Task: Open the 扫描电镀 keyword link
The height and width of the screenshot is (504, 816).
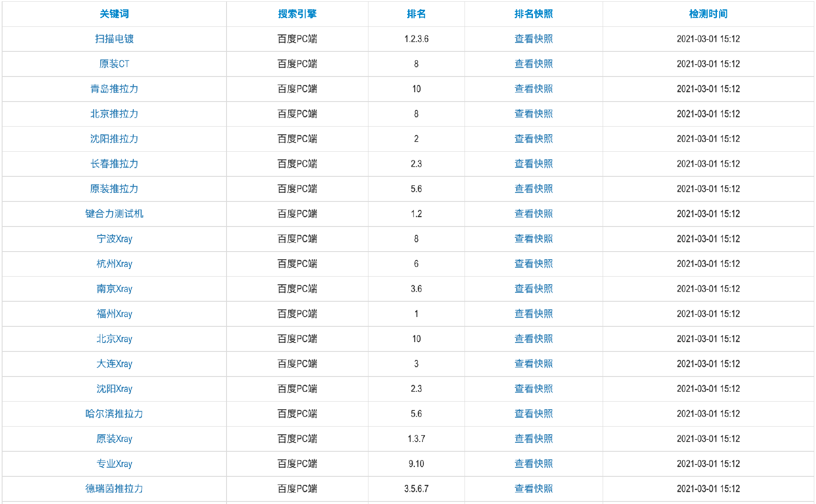Action: point(114,39)
